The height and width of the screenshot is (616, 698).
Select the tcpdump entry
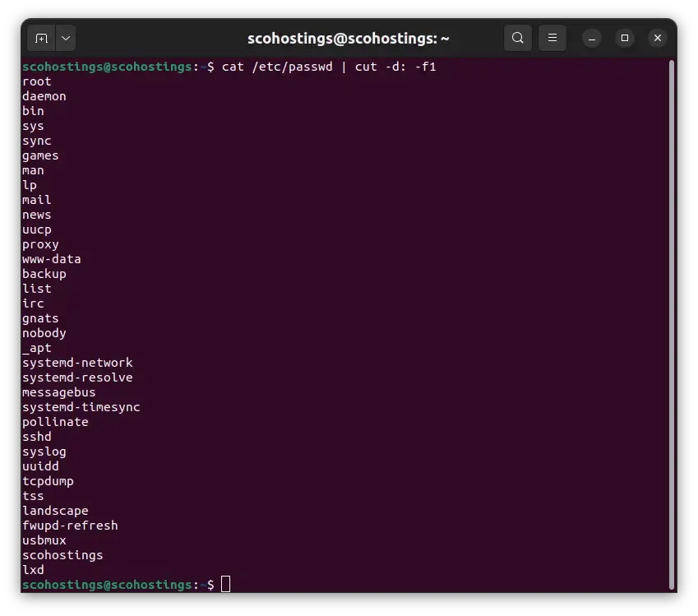pos(48,481)
